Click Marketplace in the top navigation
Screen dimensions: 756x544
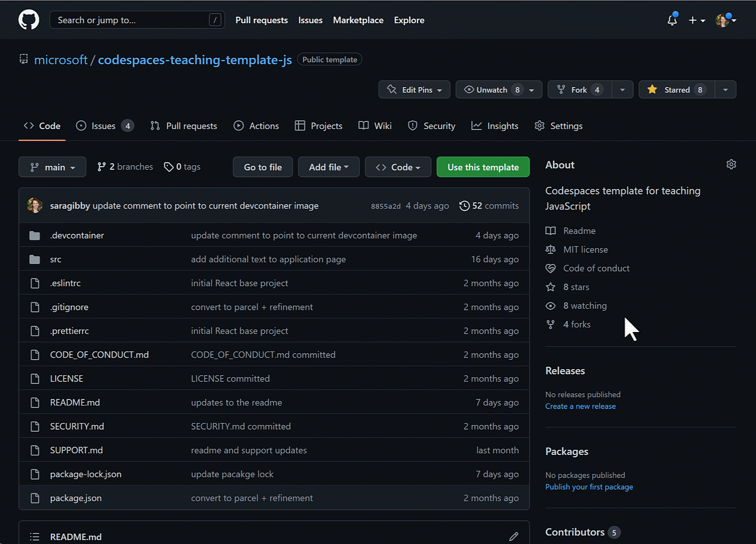(x=358, y=20)
